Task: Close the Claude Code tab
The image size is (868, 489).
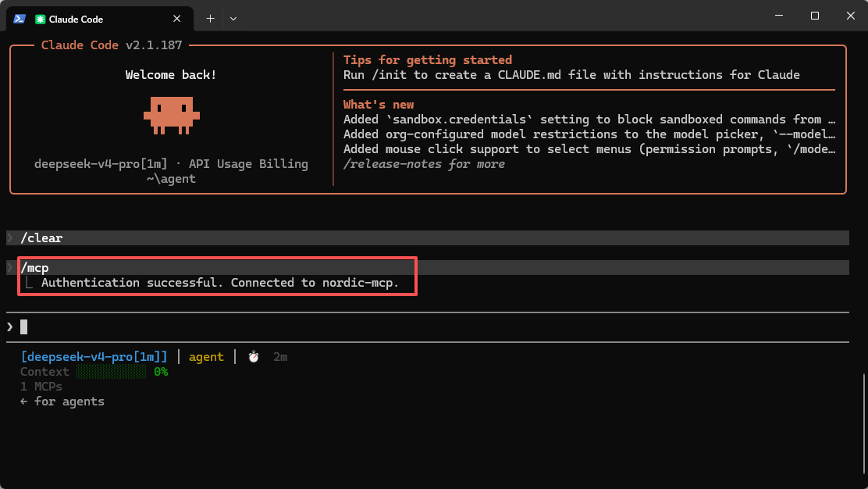Action: [176, 19]
